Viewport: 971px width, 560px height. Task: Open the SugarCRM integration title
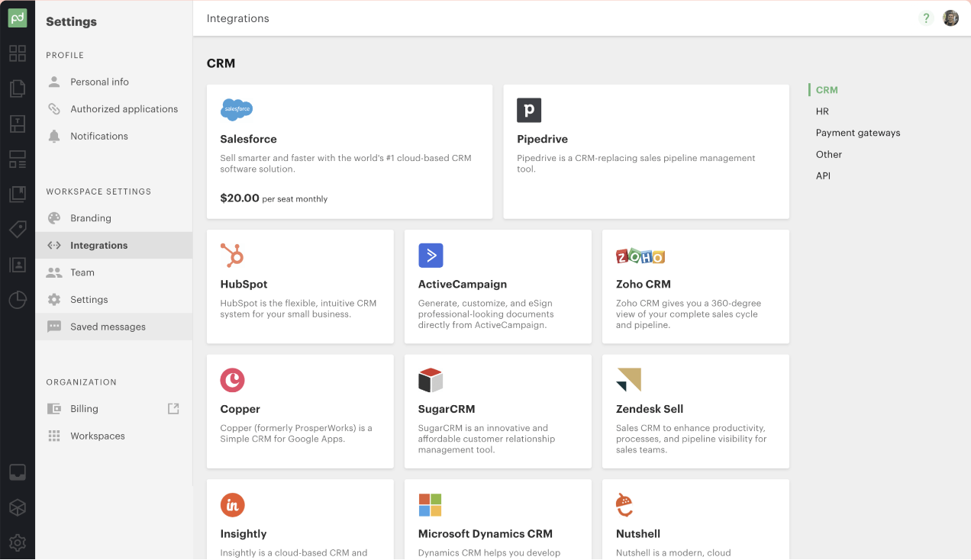[x=447, y=409]
